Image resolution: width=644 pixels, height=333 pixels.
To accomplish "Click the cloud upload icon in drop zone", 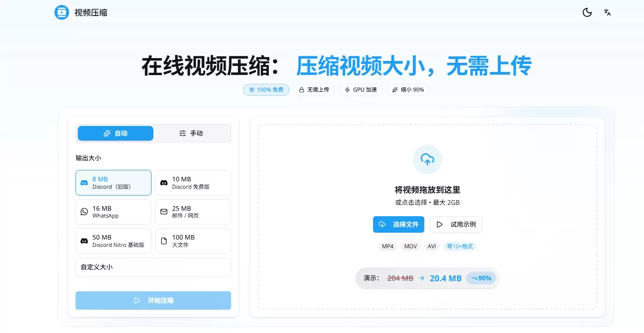I will pos(427,159).
